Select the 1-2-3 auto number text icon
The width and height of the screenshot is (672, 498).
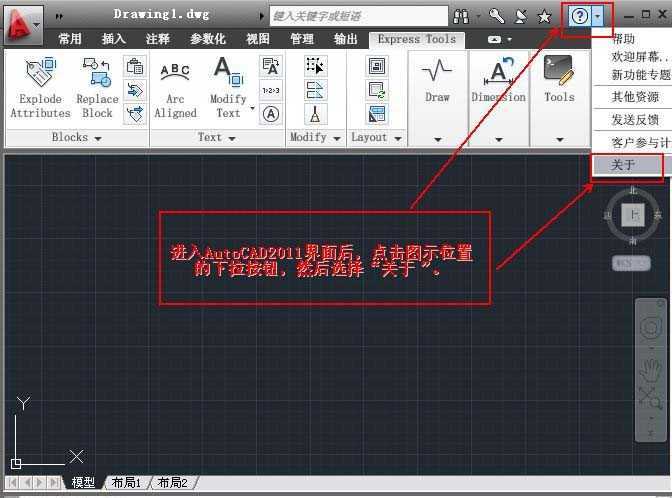tap(271, 90)
